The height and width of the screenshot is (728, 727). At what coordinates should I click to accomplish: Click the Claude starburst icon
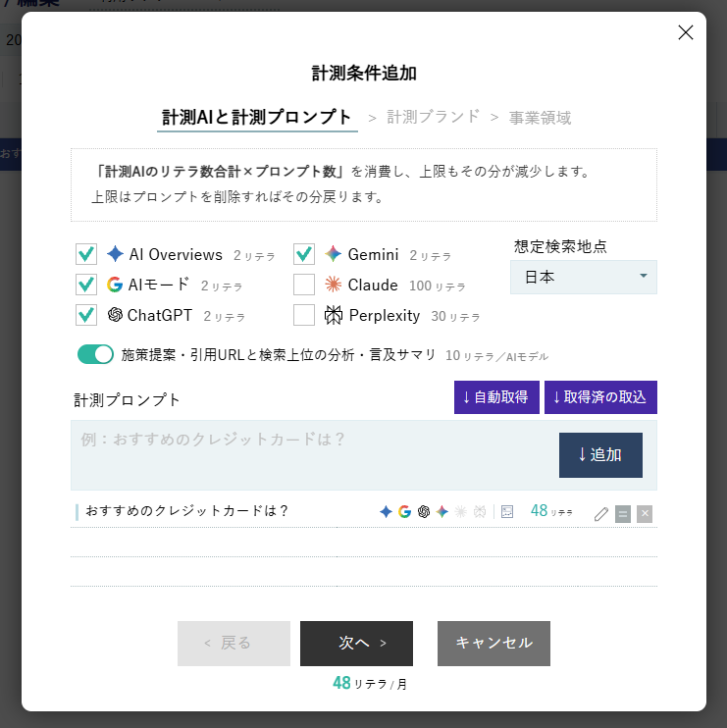pyautogui.click(x=333, y=285)
